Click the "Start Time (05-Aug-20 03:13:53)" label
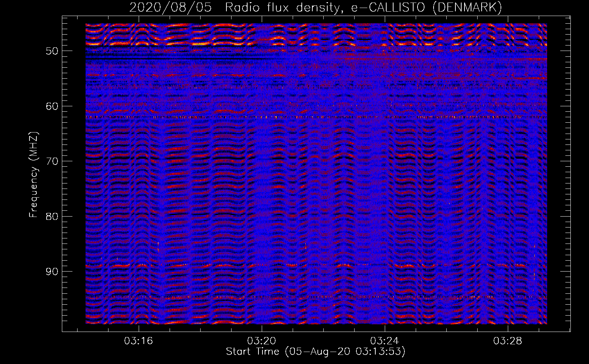The height and width of the screenshot is (364, 589). point(316,351)
